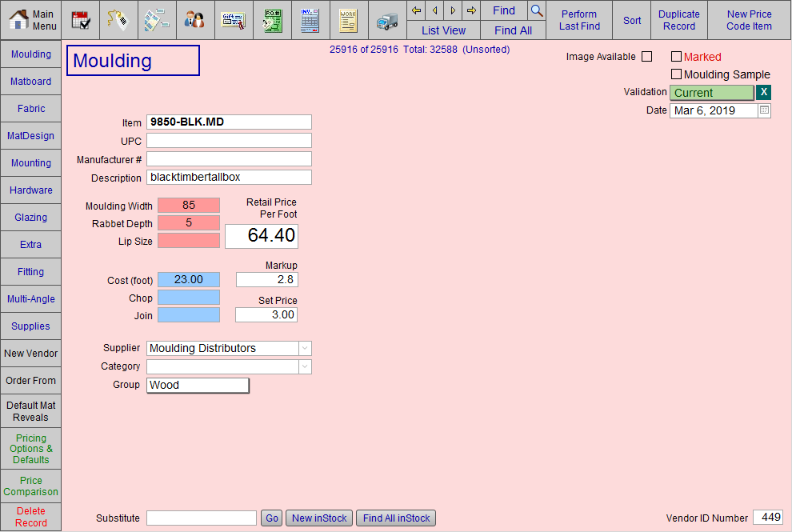Click the price tags icon
This screenshot has width=792, height=532.
[x=119, y=20]
